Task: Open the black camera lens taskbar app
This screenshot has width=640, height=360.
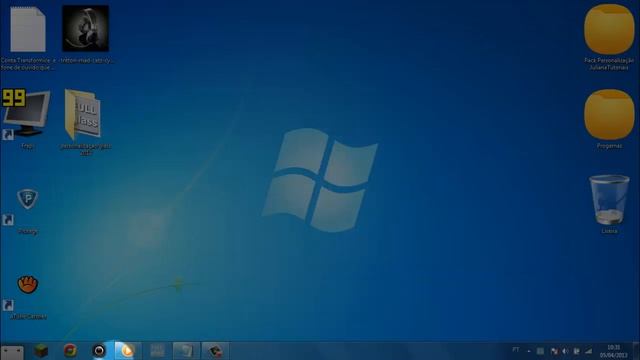Action: 99,351
